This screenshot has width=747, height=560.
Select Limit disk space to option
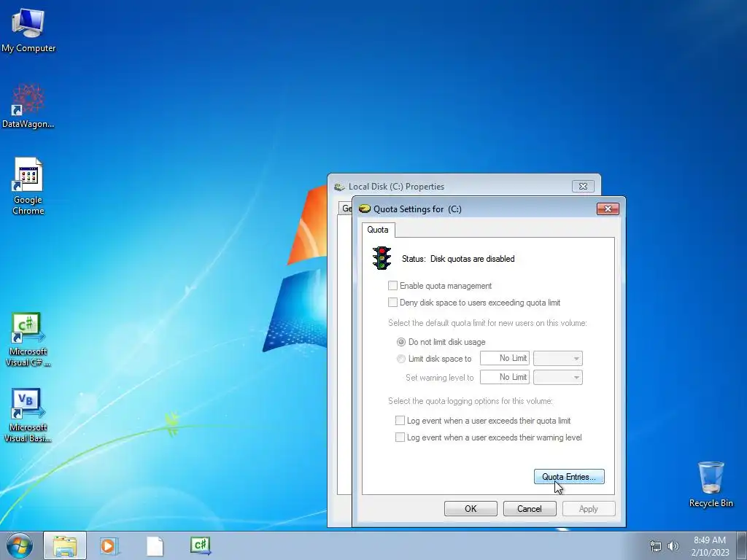401,359
